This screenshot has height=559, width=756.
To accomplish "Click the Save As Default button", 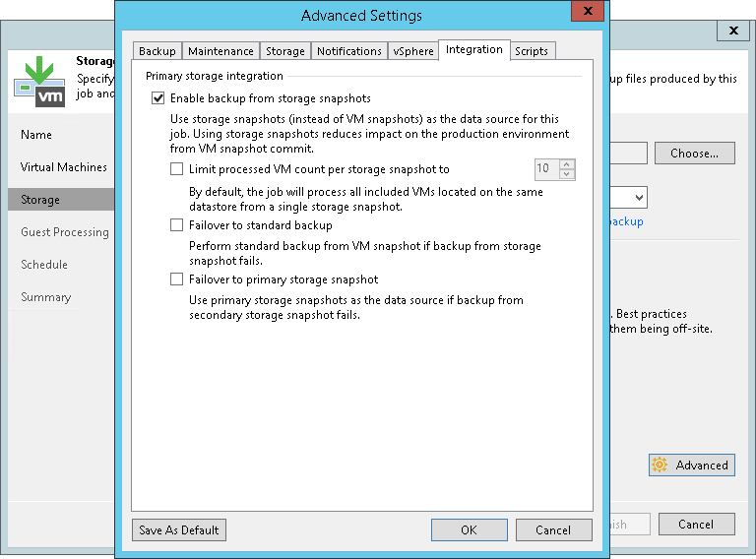I will click(x=179, y=530).
